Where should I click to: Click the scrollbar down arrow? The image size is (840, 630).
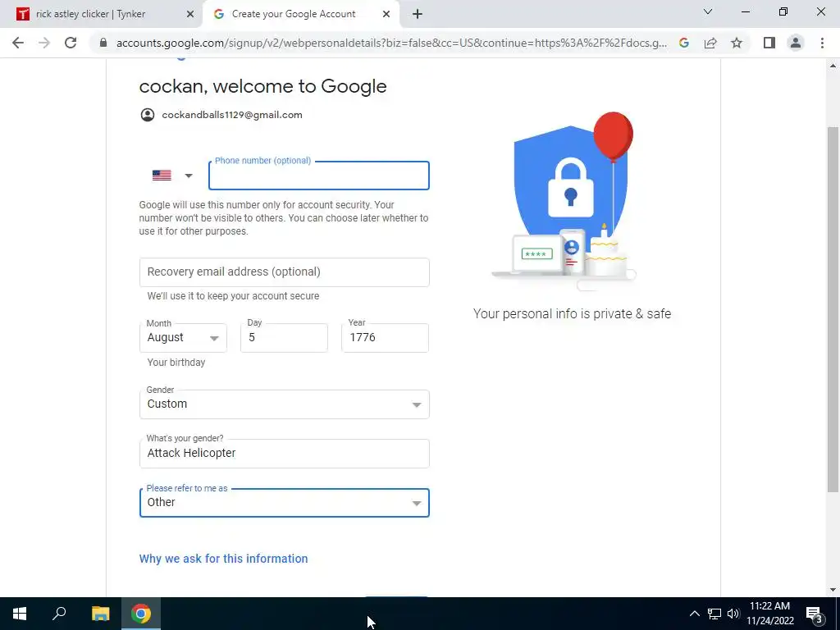point(833,590)
